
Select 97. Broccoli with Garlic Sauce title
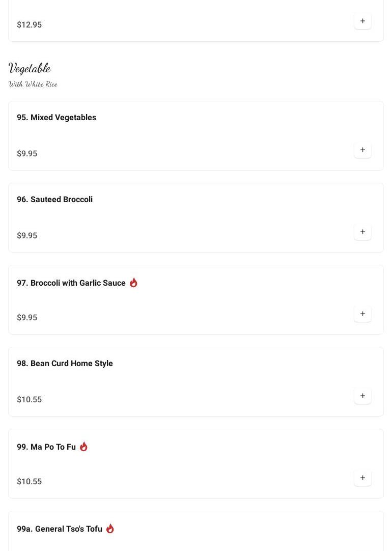71,283
